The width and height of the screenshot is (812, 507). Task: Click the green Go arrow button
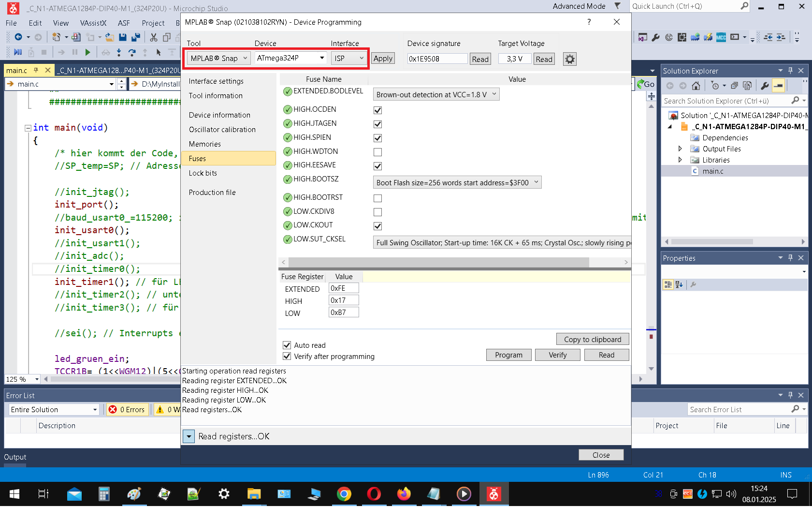click(x=646, y=84)
